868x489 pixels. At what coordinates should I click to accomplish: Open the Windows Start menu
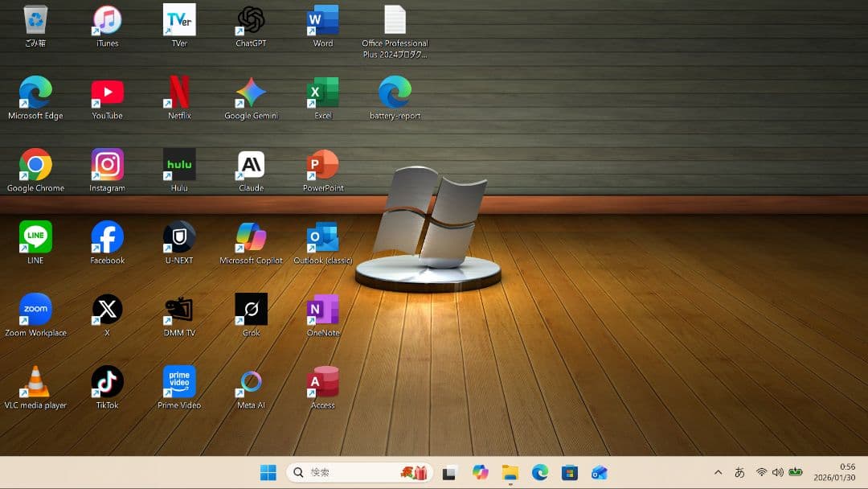point(268,473)
